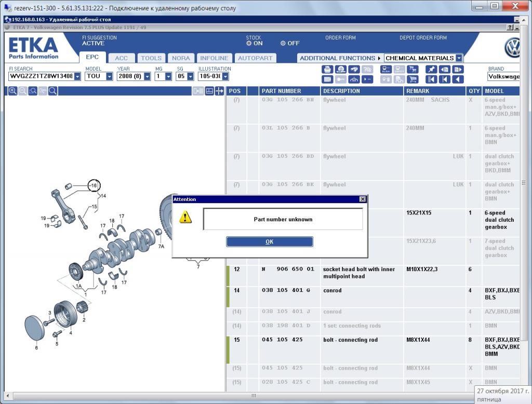Click the panel layout icon above illustration
Image resolution: width=532 pixels, height=404 pixels.
[209, 91]
